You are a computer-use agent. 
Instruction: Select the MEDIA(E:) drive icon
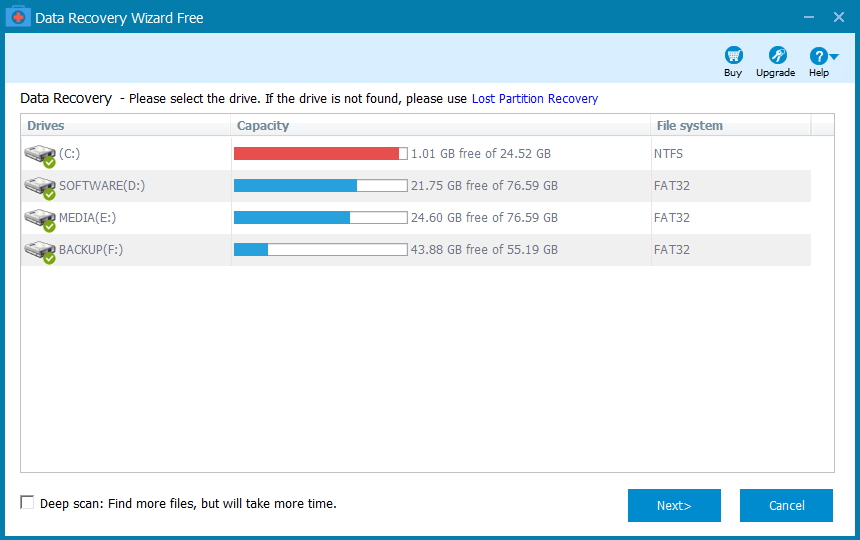tap(40, 220)
